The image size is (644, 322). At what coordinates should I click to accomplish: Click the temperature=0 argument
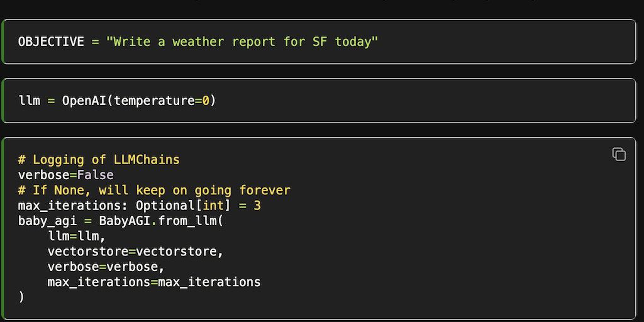(162, 101)
